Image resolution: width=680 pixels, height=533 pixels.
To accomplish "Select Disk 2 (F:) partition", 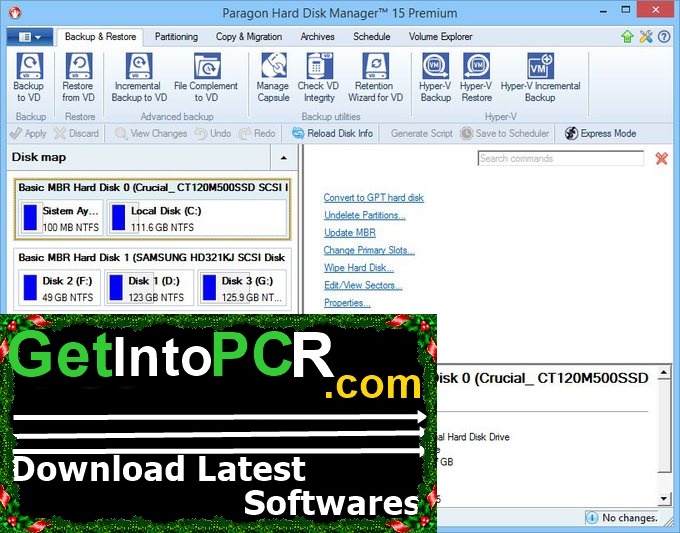I will [59, 288].
